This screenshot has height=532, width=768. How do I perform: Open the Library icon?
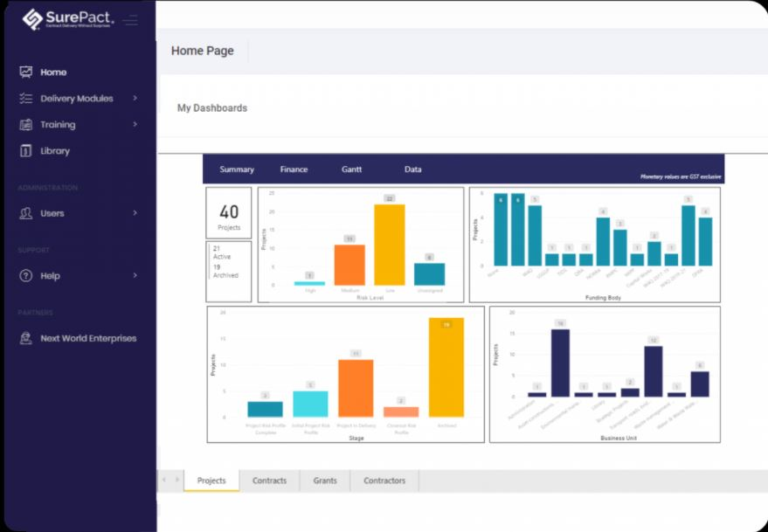[x=25, y=150]
